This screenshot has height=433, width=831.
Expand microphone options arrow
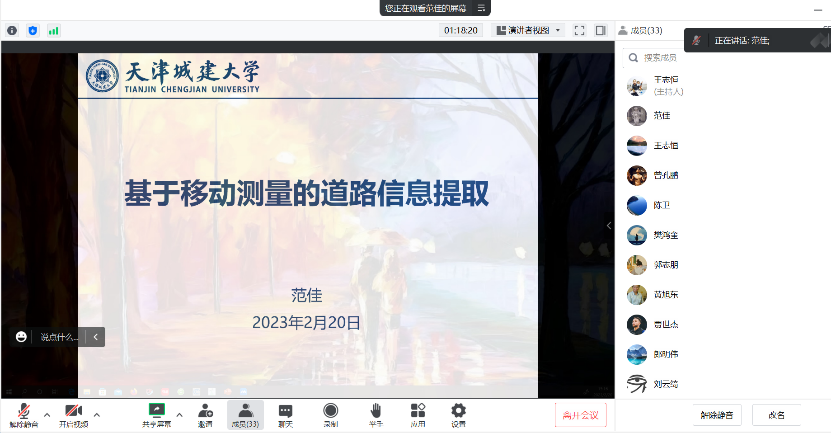pyautogui.click(x=47, y=415)
